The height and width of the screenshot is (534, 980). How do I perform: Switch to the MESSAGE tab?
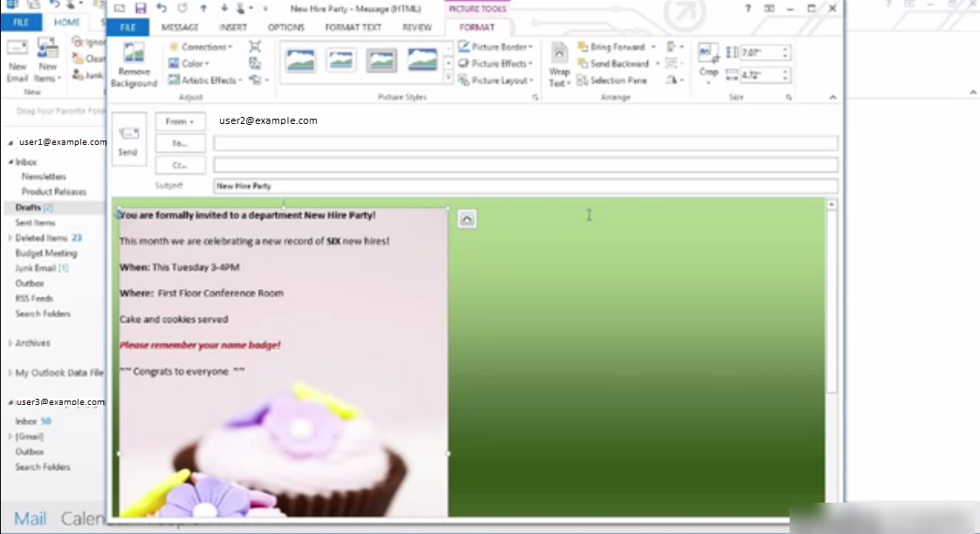point(180,27)
